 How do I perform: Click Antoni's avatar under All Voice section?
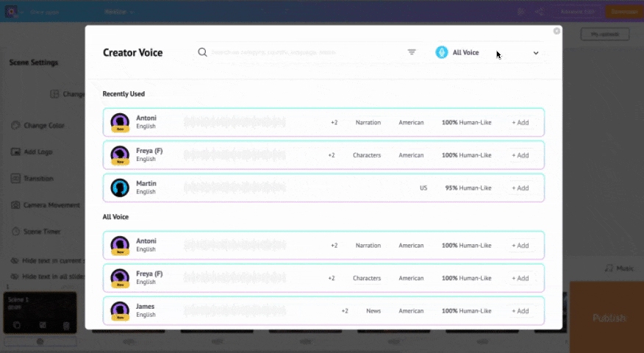[120, 246]
